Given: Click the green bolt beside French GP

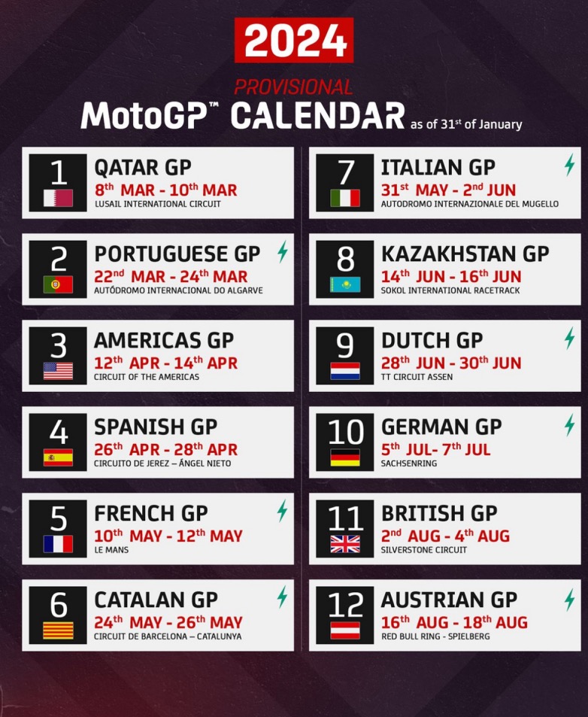Looking at the screenshot, I should (283, 512).
